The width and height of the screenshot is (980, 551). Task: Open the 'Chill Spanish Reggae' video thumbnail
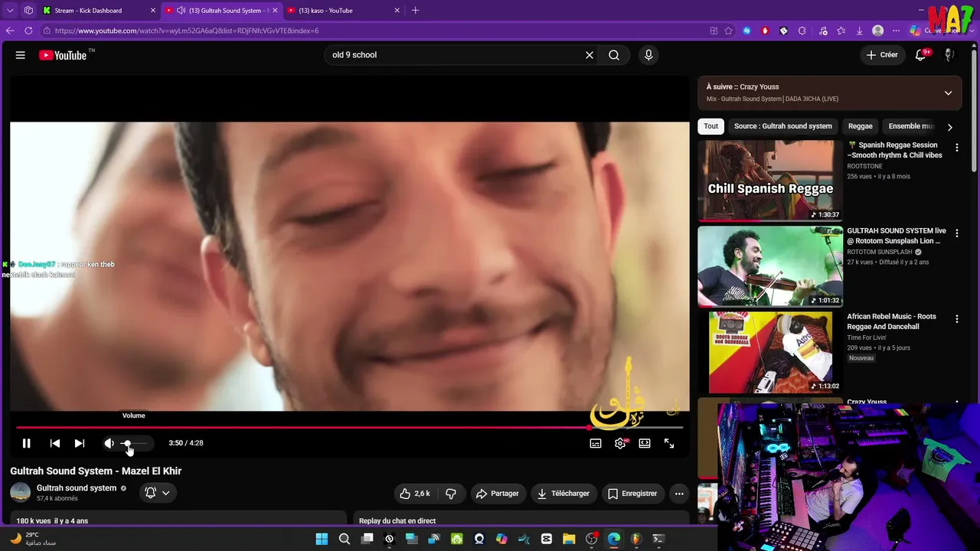pyautogui.click(x=770, y=181)
